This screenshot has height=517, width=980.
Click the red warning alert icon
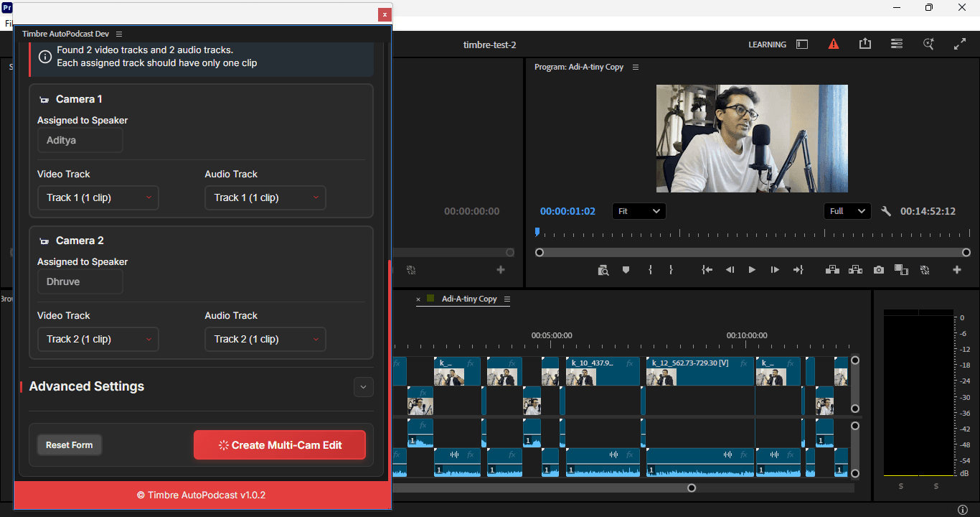pos(833,44)
